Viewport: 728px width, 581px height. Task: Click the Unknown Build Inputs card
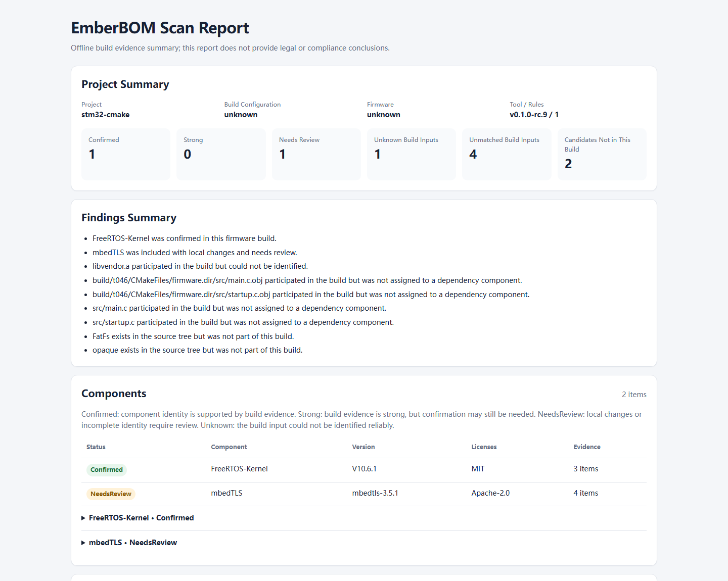[412, 154]
